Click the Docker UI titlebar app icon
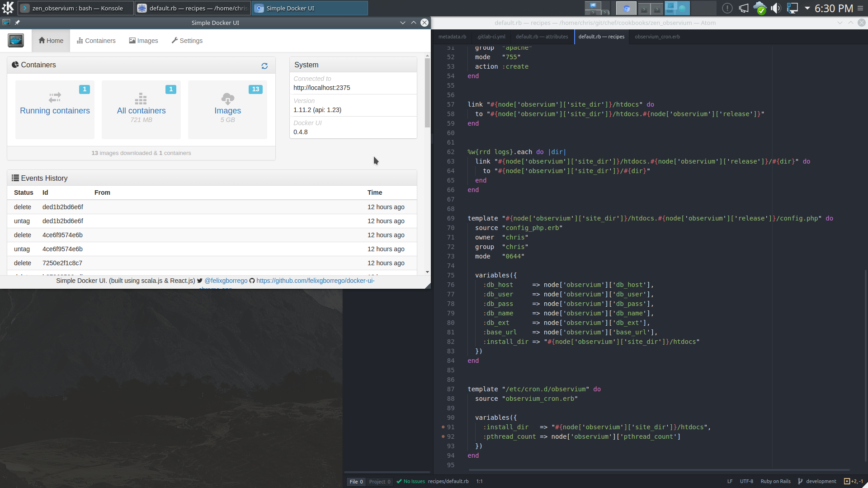 (6, 23)
